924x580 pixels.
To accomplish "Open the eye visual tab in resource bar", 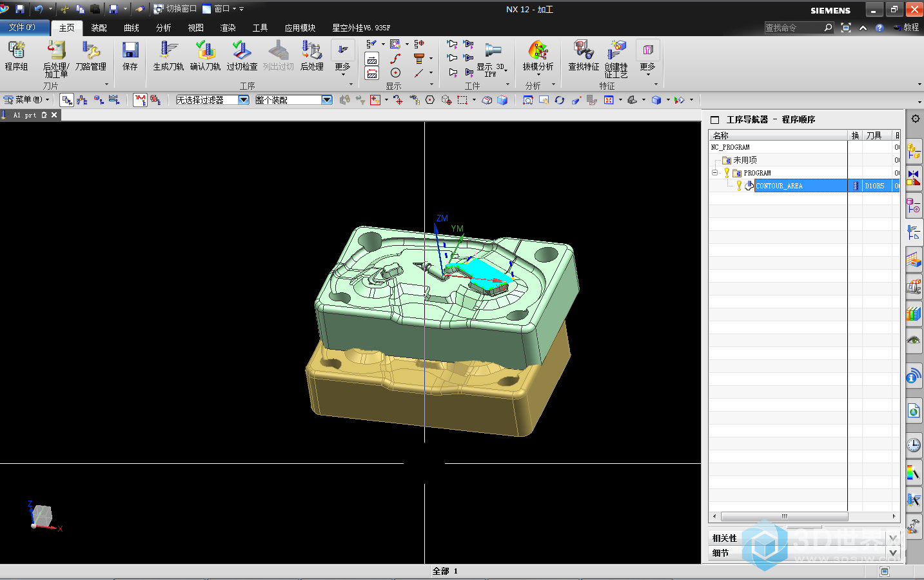I will click(x=914, y=340).
